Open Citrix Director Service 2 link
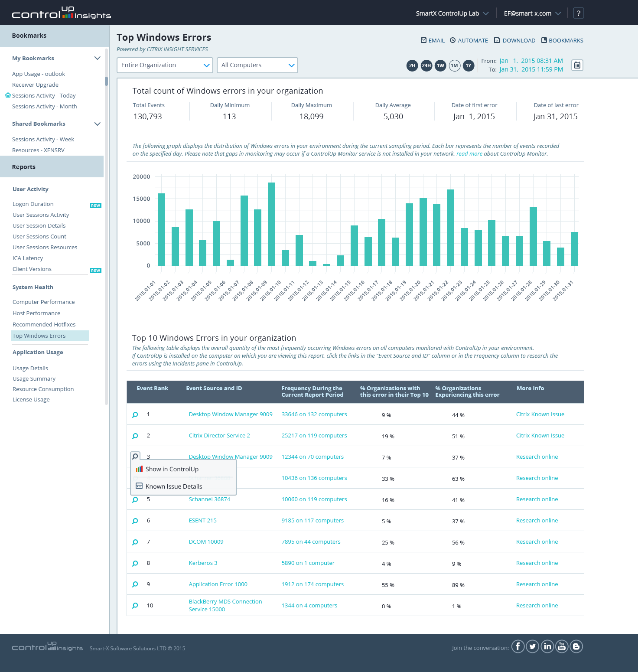Image resolution: width=638 pixels, height=672 pixels. click(219, 436)
